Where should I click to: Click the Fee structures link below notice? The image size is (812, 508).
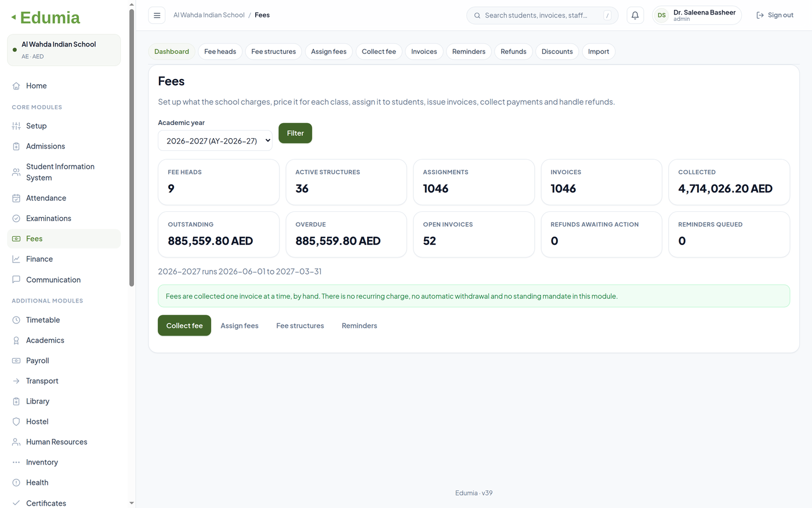tap(300, 326)
